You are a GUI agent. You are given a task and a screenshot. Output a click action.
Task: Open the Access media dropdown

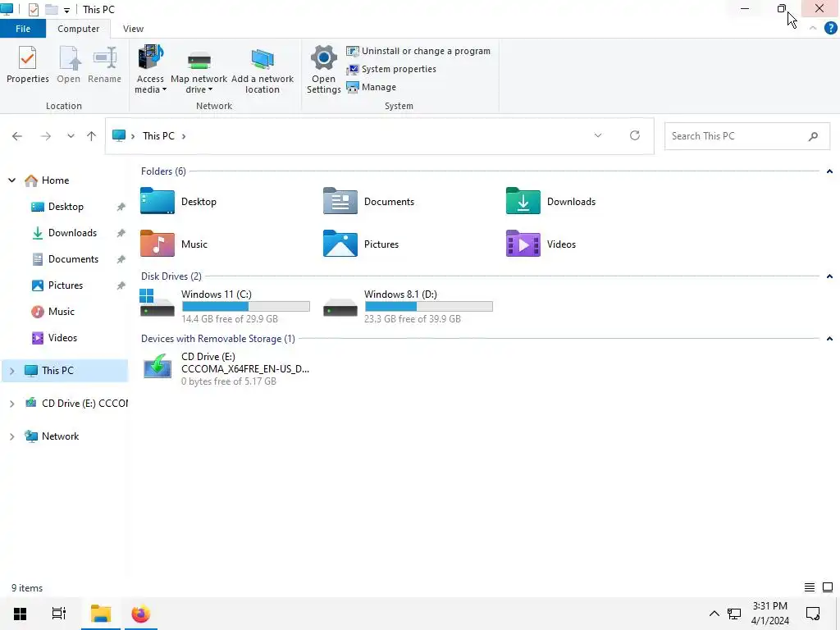click(x=150, y=70)
